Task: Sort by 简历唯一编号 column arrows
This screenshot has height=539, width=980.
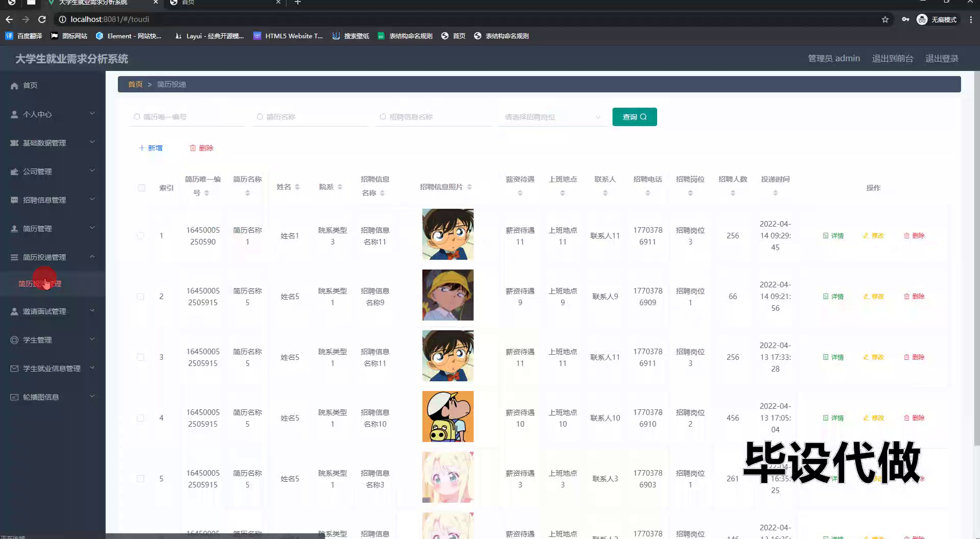Action: [x=207, y=193]
